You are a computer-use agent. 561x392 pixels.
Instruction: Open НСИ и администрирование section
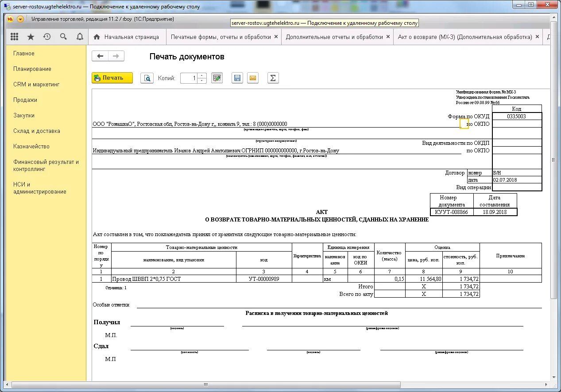click(40, 188)
